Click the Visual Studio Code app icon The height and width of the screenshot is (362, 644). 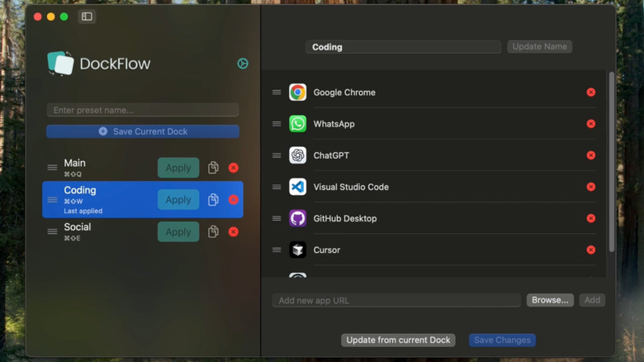click(x=298, y=187)
